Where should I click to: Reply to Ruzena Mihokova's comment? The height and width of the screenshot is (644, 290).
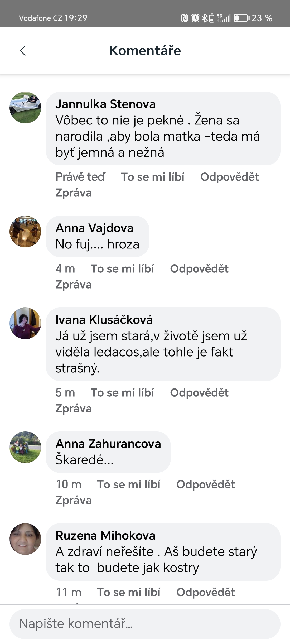click(x=206, y=592)
